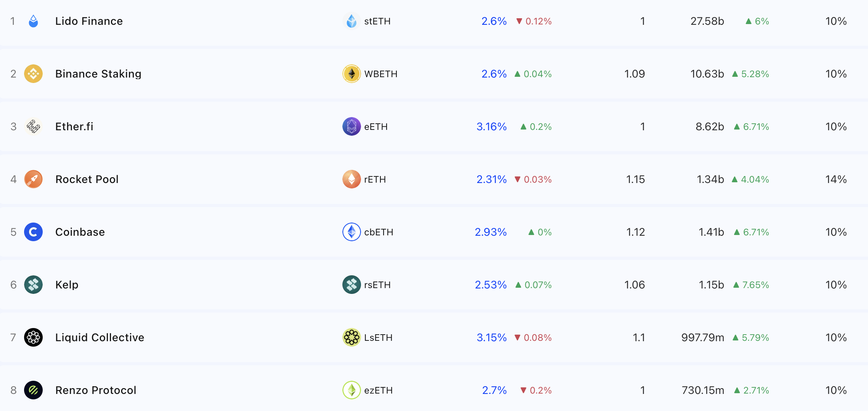
Task: Click Lido's 27.58b market cap value
Action: (x=707, y=21)
